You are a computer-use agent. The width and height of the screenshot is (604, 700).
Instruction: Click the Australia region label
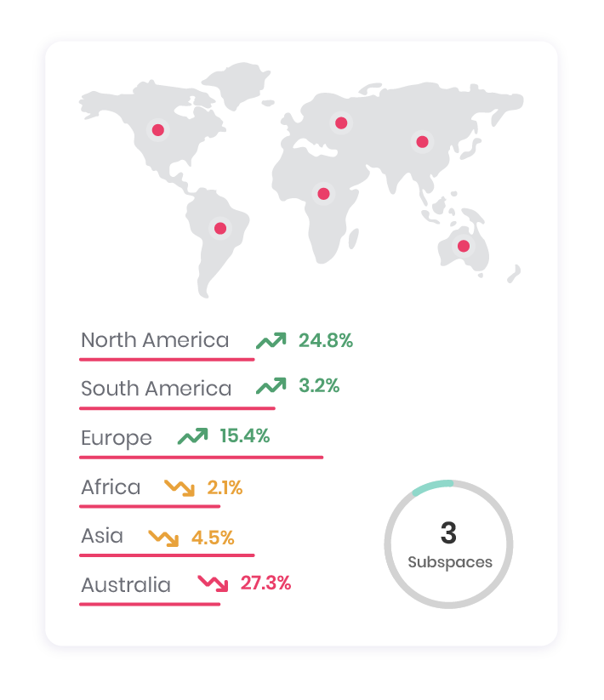126,585
